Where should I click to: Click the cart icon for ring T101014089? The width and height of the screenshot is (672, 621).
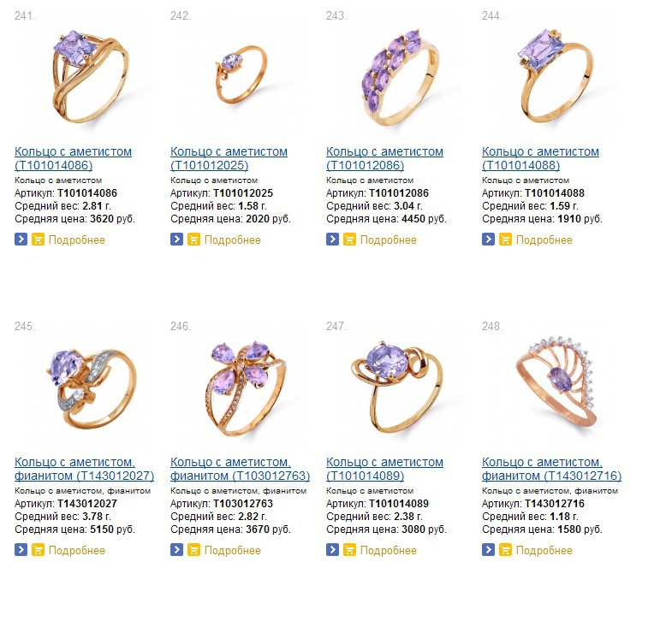[x=350, y=549]
